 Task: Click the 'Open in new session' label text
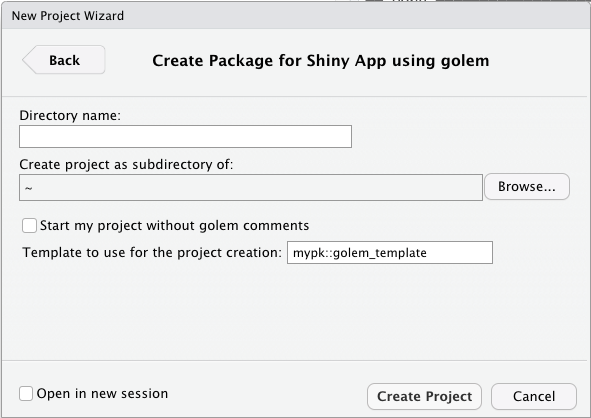click(x=102, y=394)
